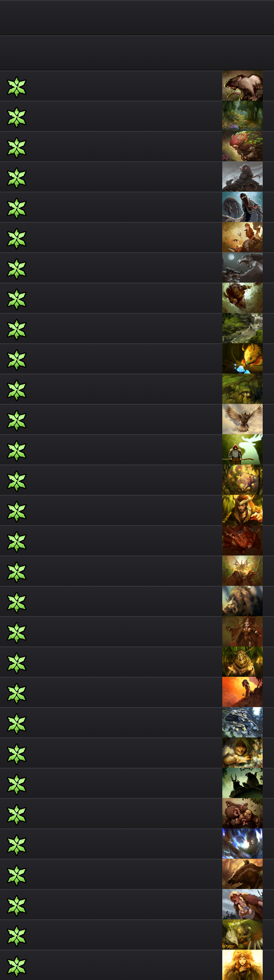Image resolution: width=274 pixels, height=980 pixels.
Task: Click the red-haired mossy troll card art
Action: [242, 146]
